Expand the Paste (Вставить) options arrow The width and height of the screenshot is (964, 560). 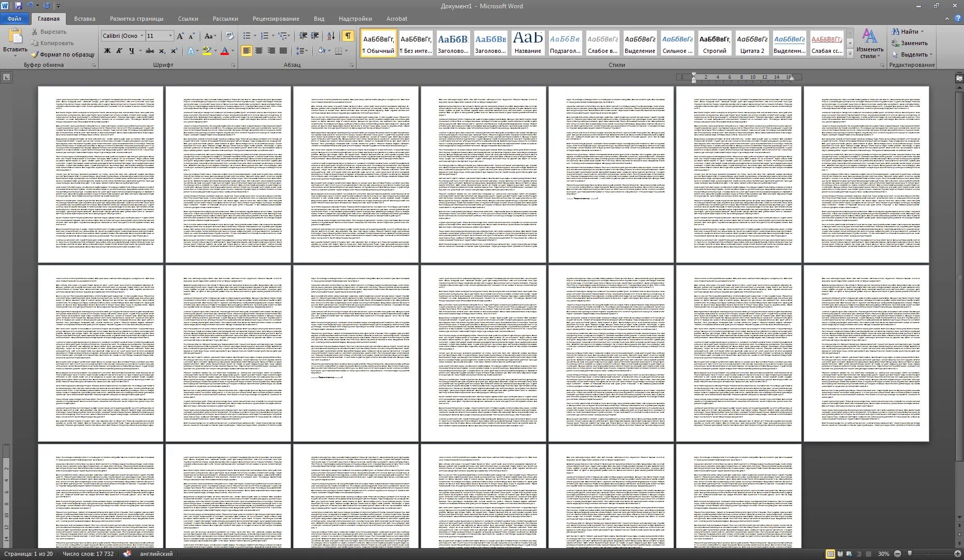point(15,55)
